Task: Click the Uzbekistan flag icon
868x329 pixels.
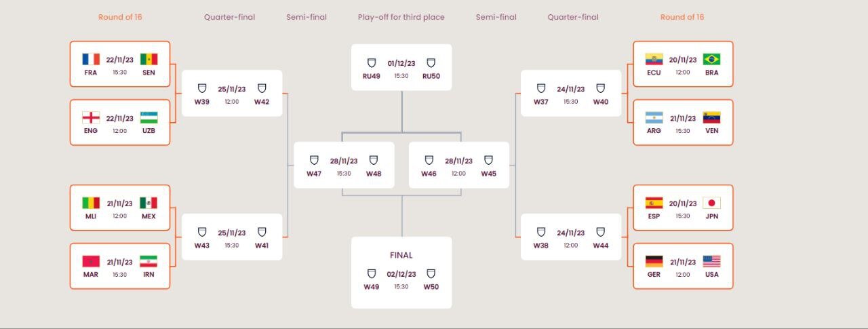Action: (x=149, y=117)
